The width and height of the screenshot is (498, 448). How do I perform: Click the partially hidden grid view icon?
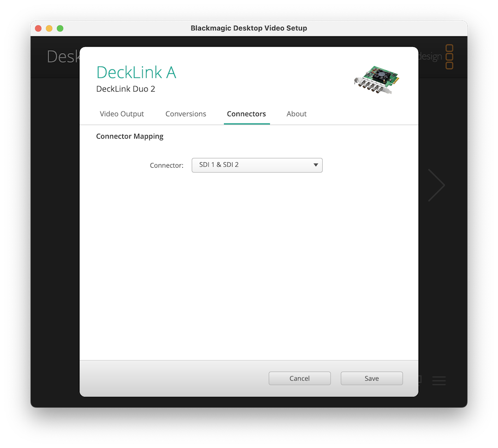420,379
